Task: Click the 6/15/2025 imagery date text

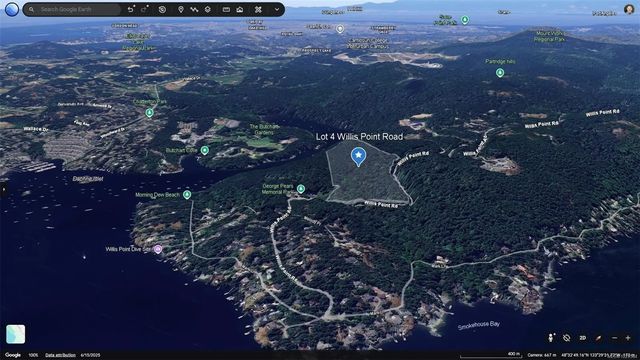Action: tap(90, 355)
